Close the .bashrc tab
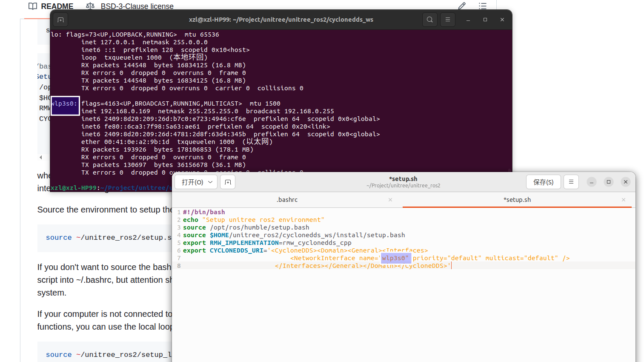Image resolution: width=644 pixels, height=362 pixels. 390,200
